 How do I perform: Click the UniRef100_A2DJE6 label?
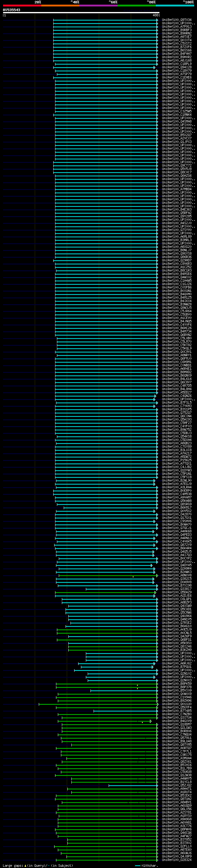[177, 596]
